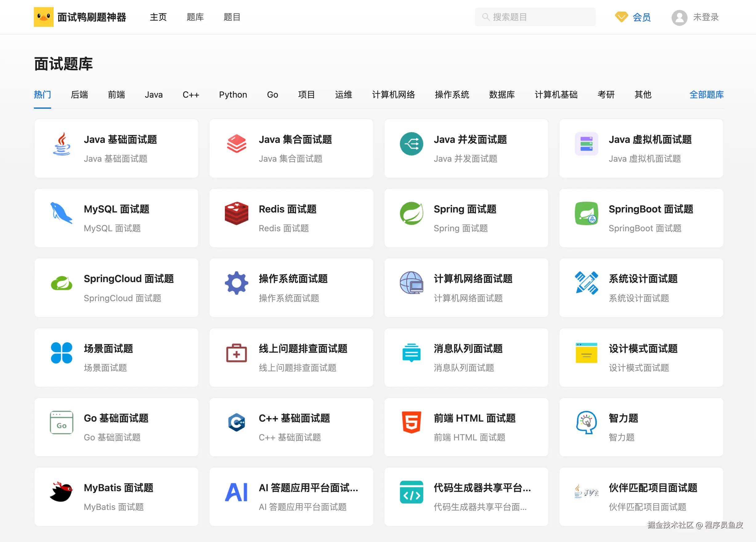This screenshot has height=542, width=756.
Task: Click the MySQL dolphin icon
Action: click(x=61, y=213)
